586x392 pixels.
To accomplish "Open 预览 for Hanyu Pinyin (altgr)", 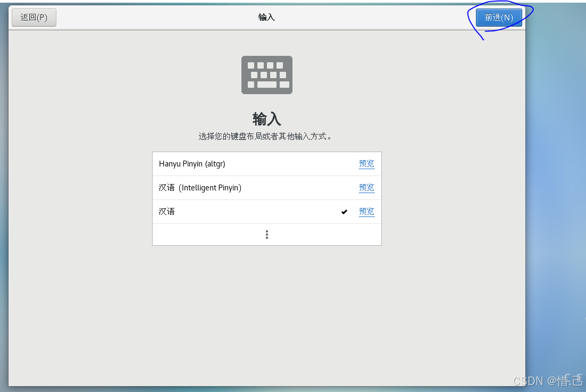I will point(366,164).
